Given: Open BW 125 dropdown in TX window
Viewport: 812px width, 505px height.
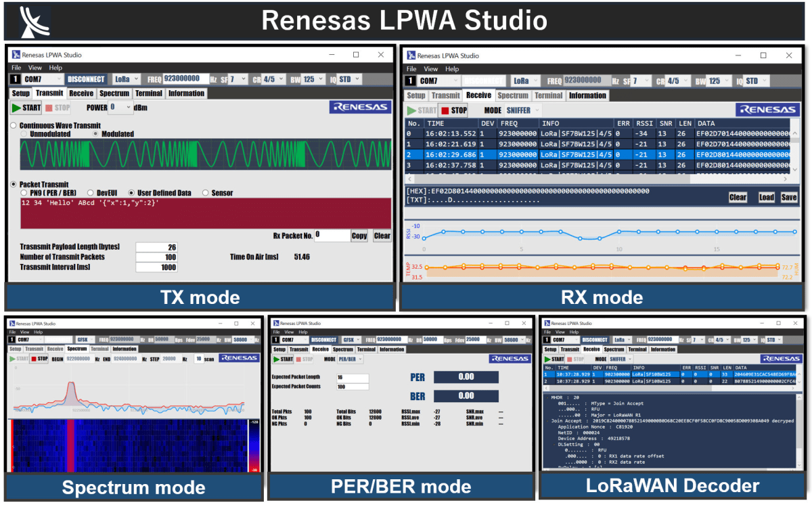Looking at the screenshot, I should 313,79.
